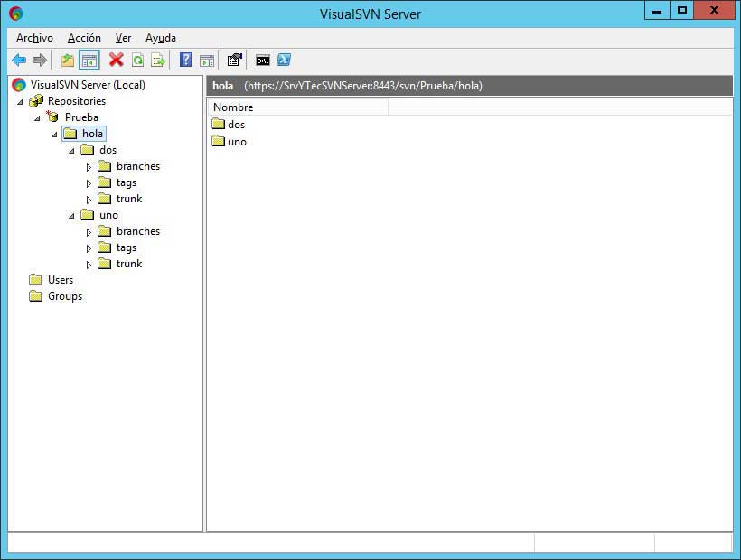This screenshot has height=560, width=741.
Task: Open the Archivo menu
Action: (34, 38)
